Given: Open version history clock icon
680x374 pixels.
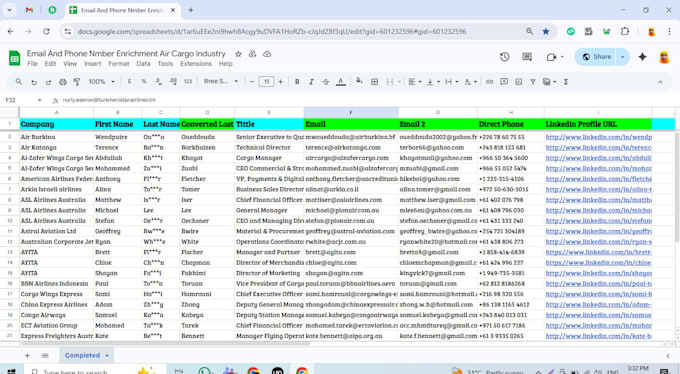Looking at the screenshot, I should 504,57.
